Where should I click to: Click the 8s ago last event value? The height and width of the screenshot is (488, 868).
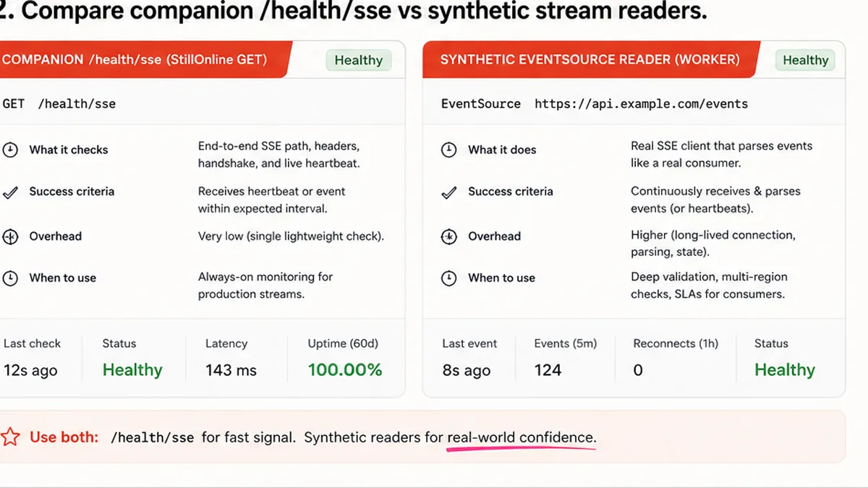coord(467,371)
